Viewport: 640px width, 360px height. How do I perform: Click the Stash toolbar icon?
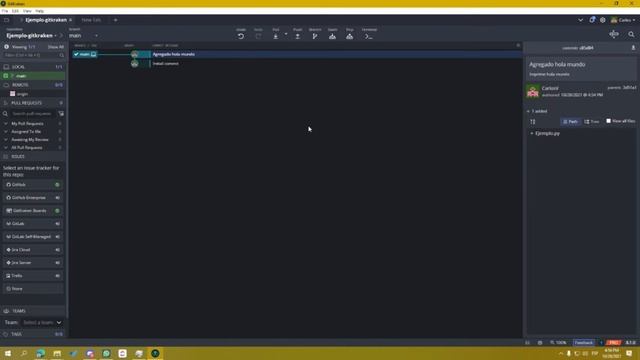click(x=332, y=36)
